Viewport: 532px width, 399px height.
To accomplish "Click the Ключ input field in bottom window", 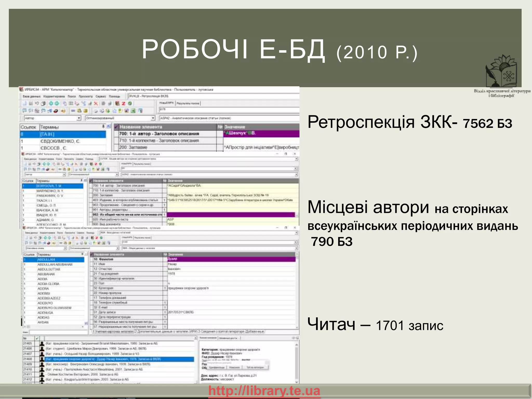I will [x=58, y=332].
